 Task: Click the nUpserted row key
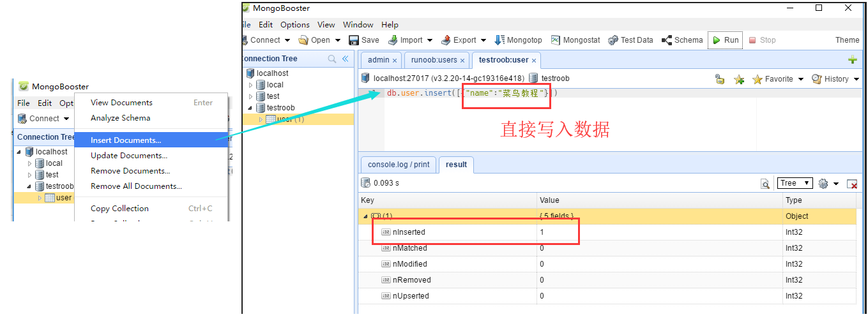[x=411, y=296]
